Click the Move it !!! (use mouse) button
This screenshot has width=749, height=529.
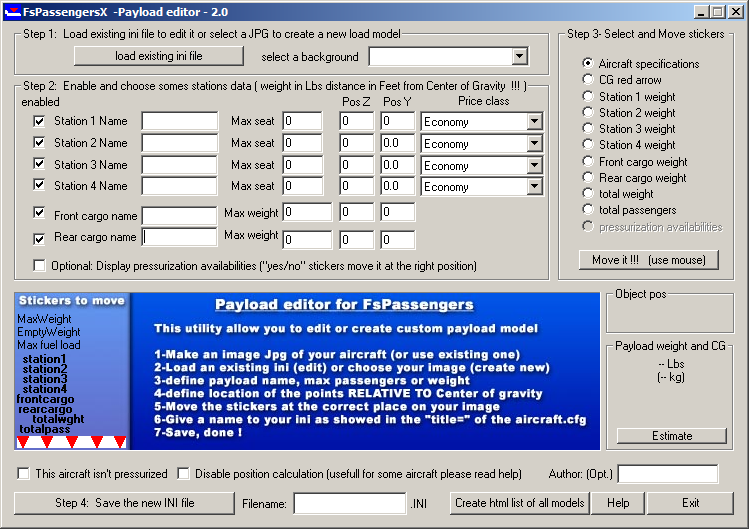(x=649, y=260)
